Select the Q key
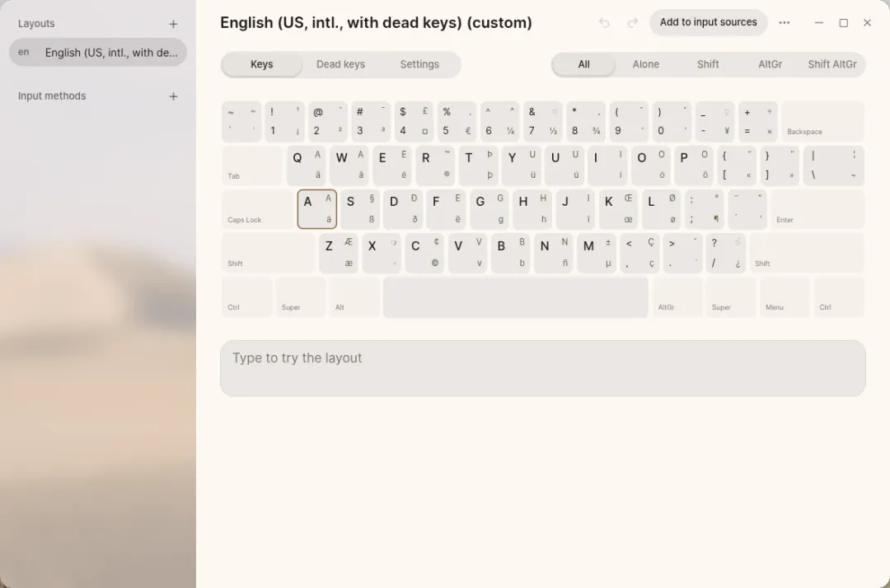This screenshot has height=588, width=890. pos(306,165)
